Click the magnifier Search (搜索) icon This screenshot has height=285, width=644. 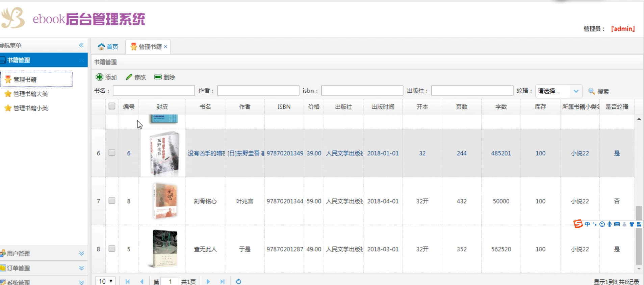(591, 91)
